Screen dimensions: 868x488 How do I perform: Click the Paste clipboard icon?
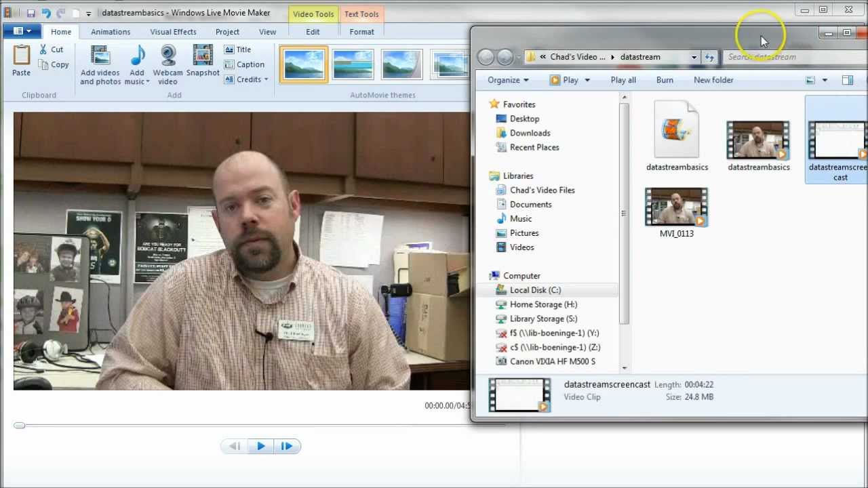[x=21, y=56]
